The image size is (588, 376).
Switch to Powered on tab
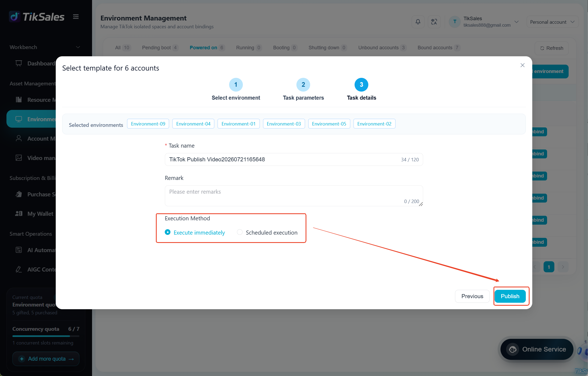207,48
